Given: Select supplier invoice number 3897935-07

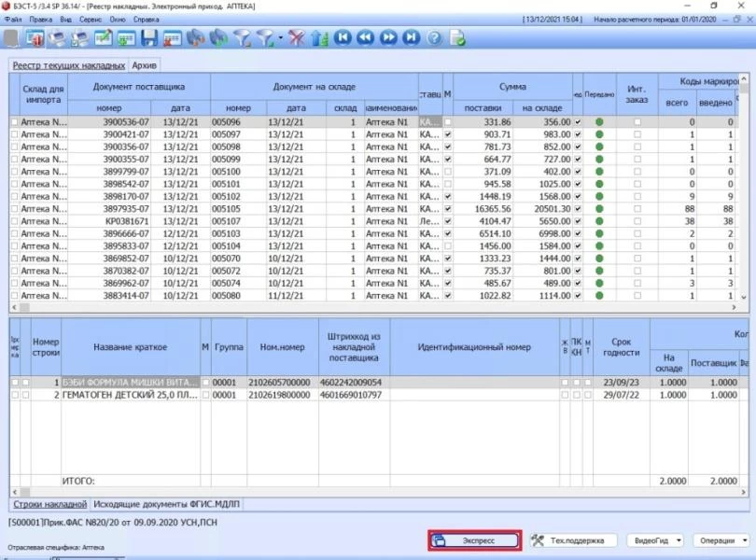Looking at the screenshot, I should pos(126,209).
